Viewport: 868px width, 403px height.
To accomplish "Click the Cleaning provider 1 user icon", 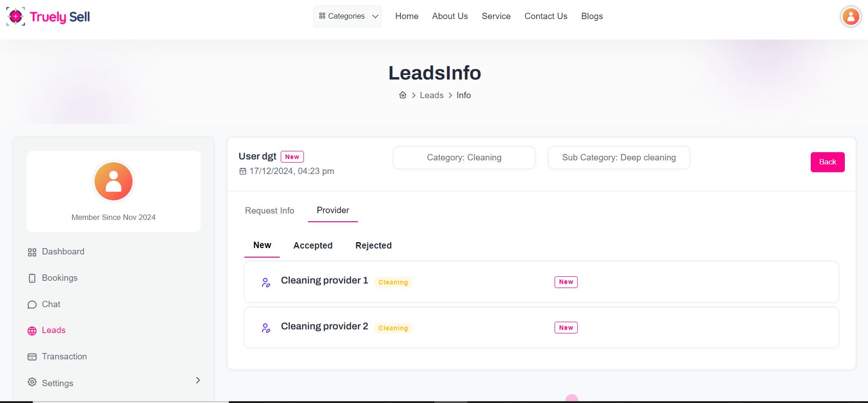I will [266, 283].
